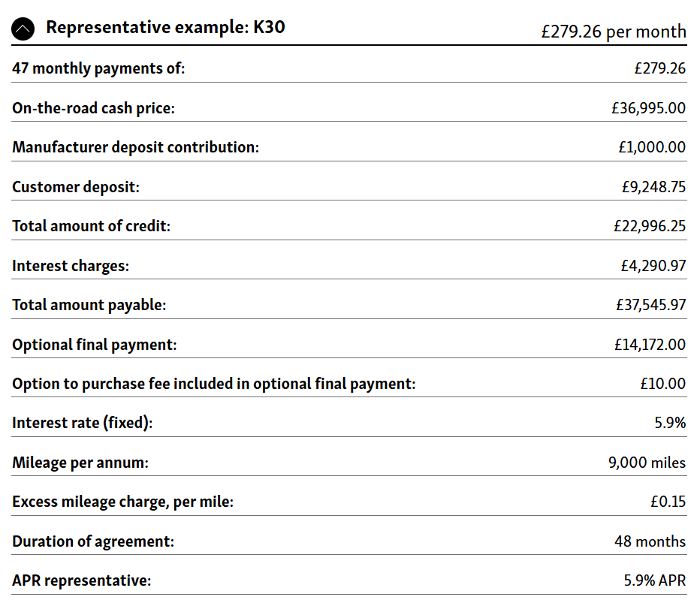
Task: Click the 9,000 miles value
Action: coord(647,463)
